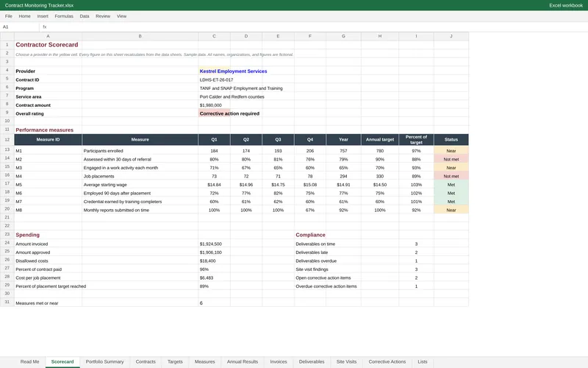Click the cost per job placement $6,483
588x368 pixels.
point(214,278)
